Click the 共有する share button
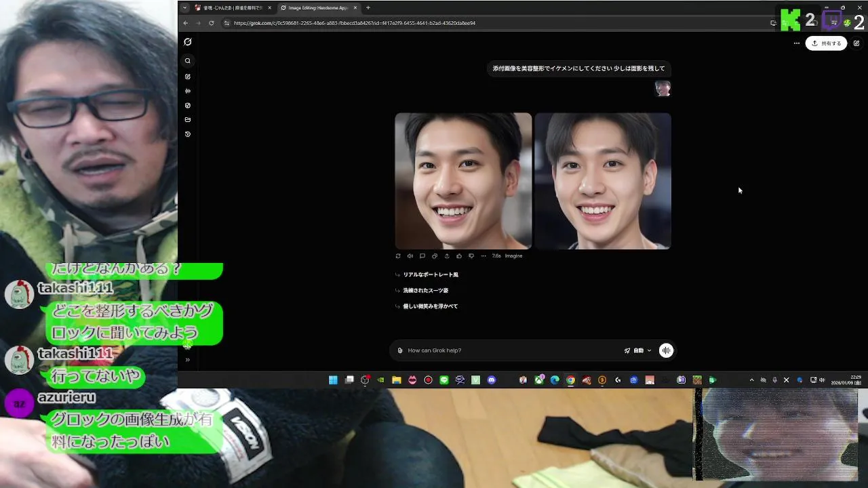The image size is (868, 488). click(x=826, y=43)
